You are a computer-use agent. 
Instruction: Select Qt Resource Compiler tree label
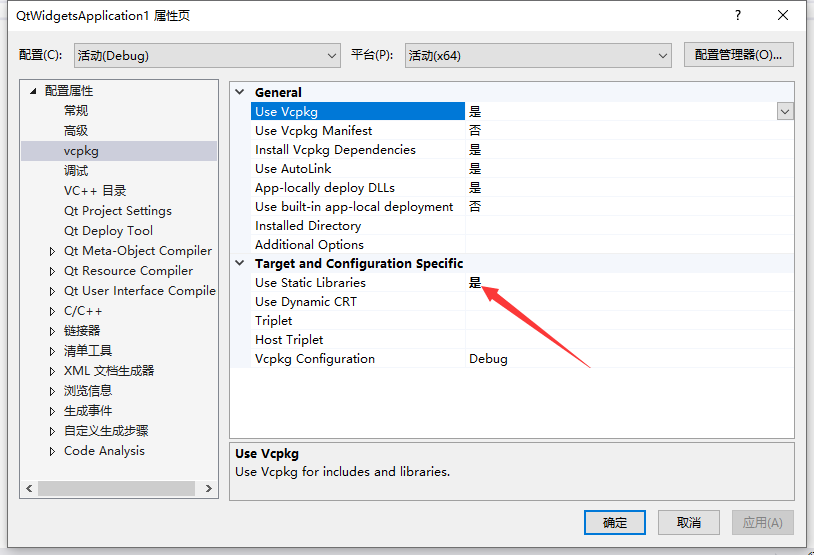[128, 270]
